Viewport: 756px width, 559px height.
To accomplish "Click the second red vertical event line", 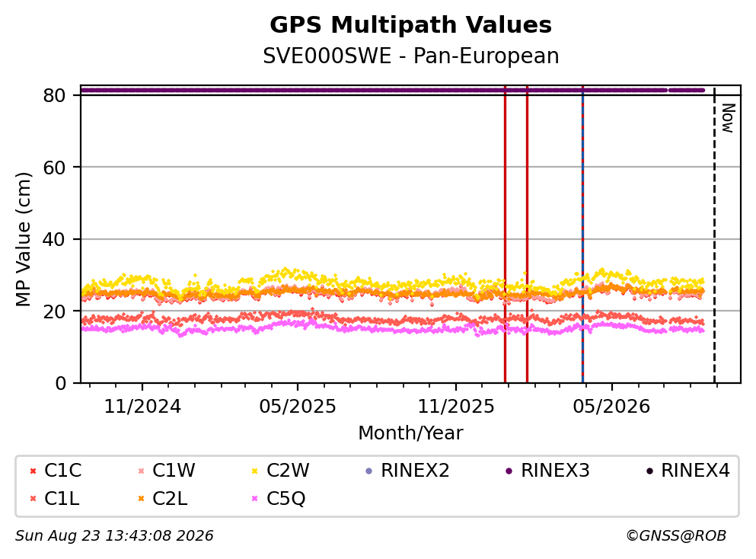I will coord(527,234).
